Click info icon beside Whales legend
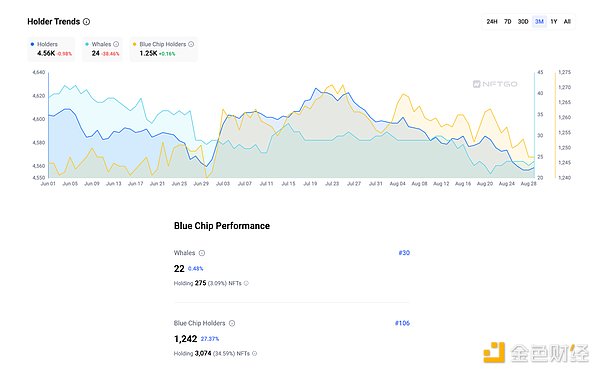600x374 pixels. tap(116, 44)
